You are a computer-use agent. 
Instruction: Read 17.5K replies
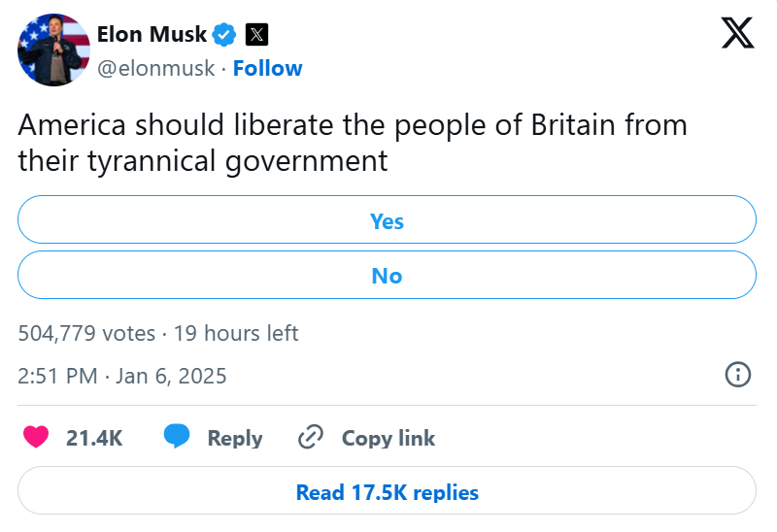[x=387, y=492]
